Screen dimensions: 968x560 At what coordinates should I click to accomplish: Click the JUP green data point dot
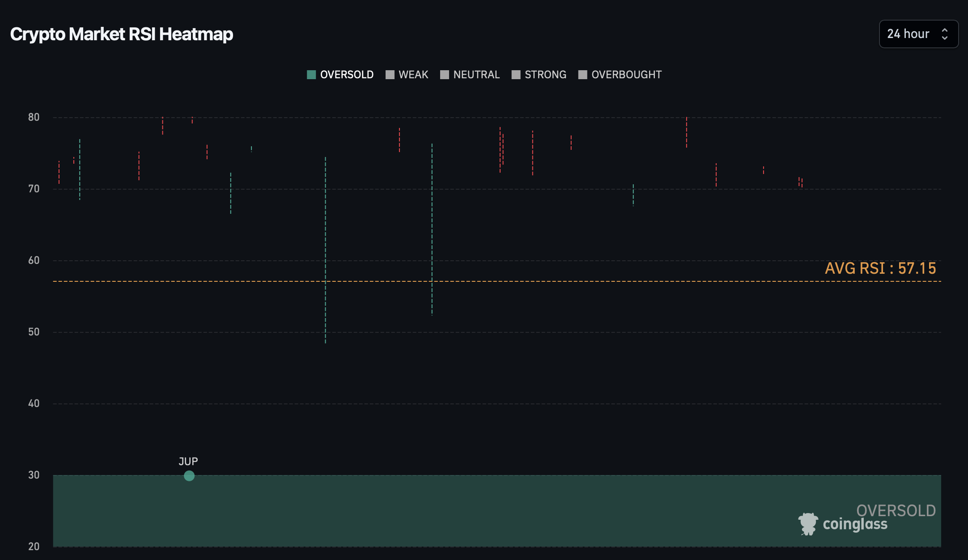point(189,476)
